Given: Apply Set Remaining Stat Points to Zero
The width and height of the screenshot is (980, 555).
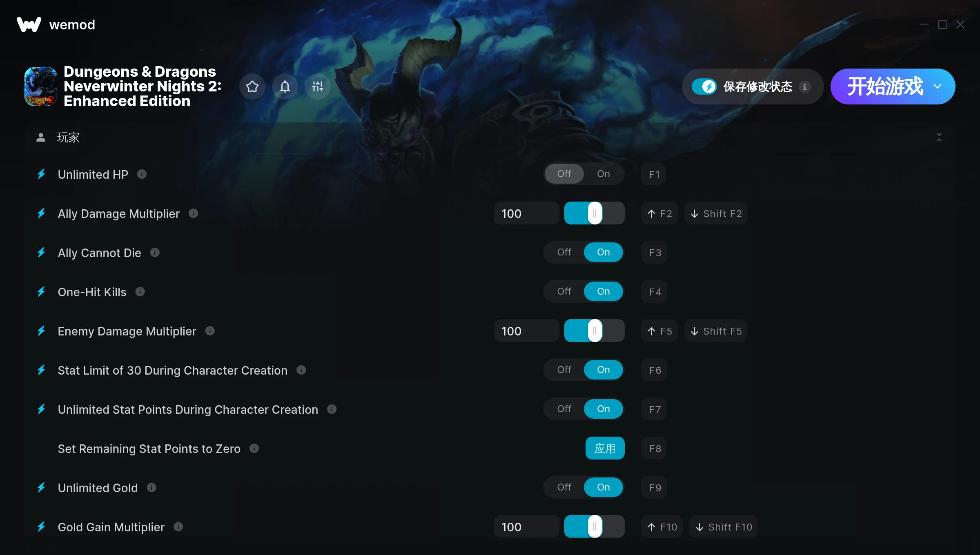Looking at the screenshot, I should click(605, 448).
